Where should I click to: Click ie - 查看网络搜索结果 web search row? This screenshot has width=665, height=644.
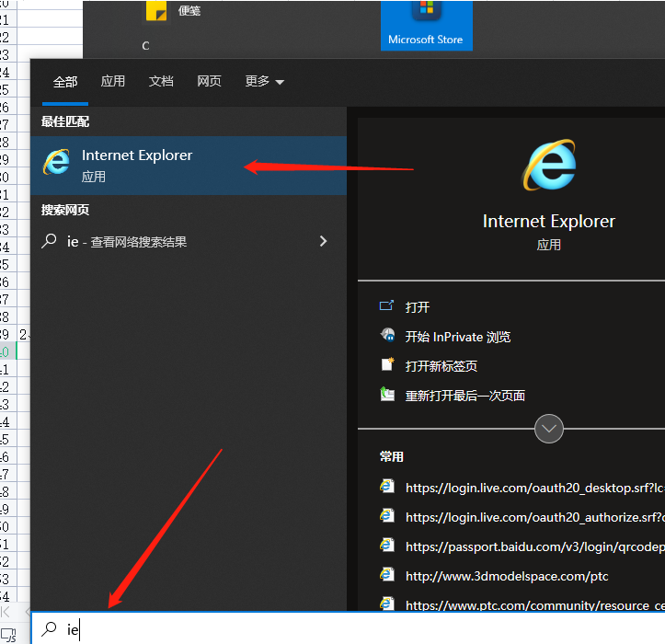tap(189, 241)
